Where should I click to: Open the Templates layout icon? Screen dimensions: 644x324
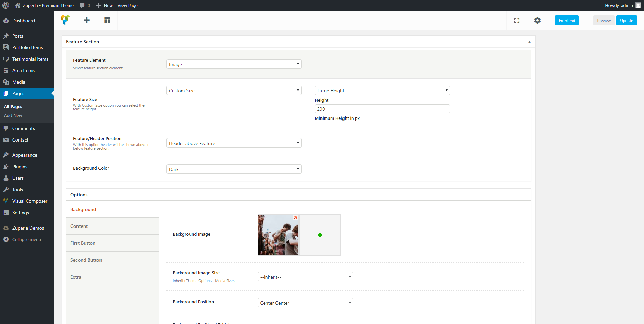click(x=107, y=20)
